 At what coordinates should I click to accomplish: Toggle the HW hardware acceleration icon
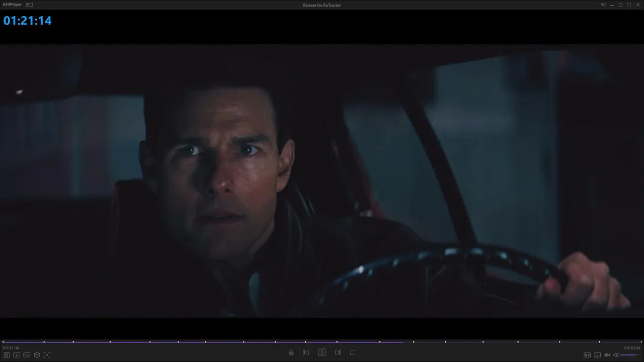point(587,355)
